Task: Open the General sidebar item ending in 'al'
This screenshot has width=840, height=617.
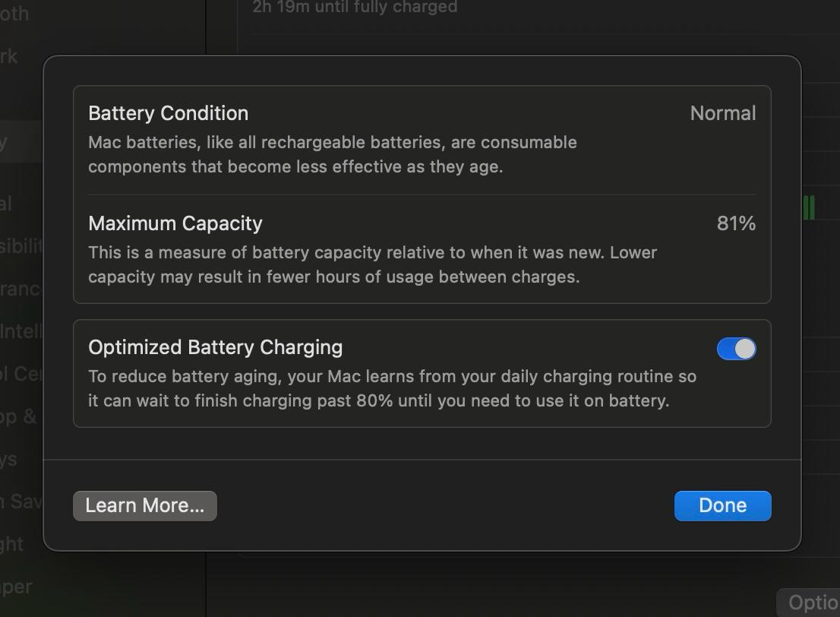Action: (x=6, y=203)
